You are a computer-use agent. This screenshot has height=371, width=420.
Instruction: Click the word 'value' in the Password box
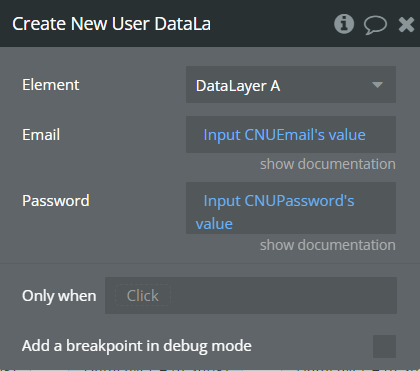click(x=214, y=224)
